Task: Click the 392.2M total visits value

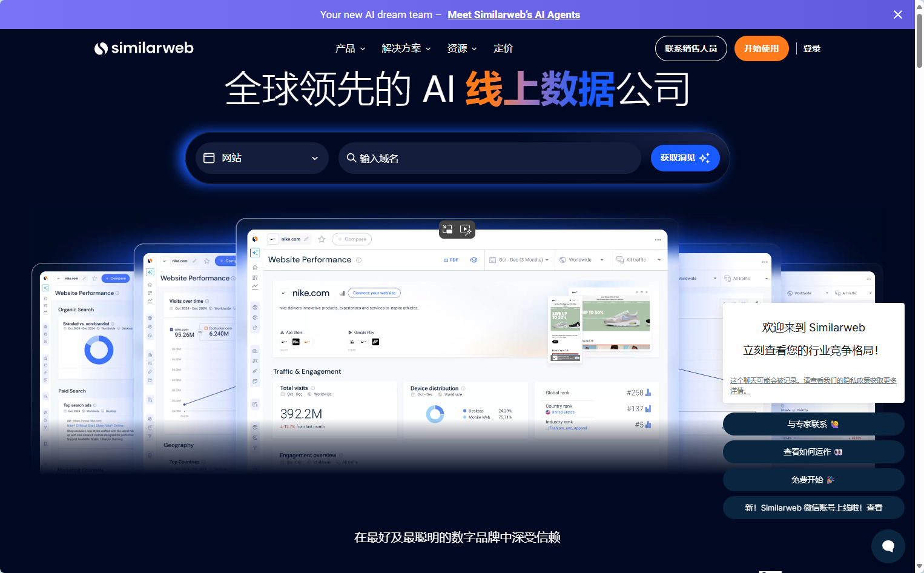Action: pos(301,414)
